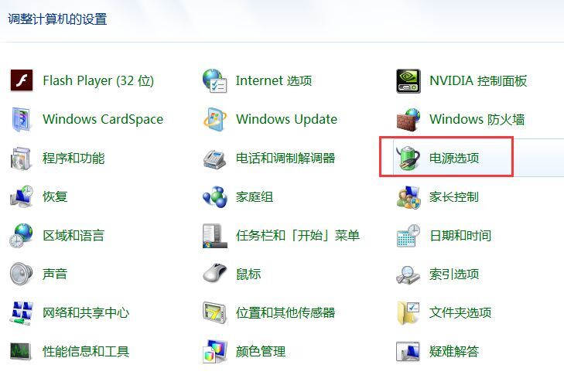Click the Windows 防火墙 brick wall icon
564x392 pixels.
click(x=408, y=119)
